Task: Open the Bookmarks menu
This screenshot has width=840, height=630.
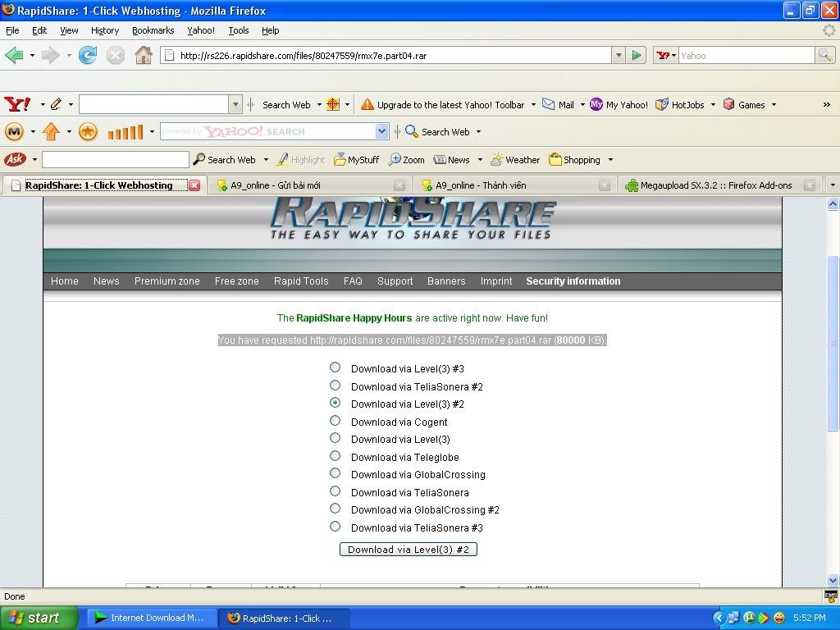Action: pyautogui.click(x=153, y=30)
